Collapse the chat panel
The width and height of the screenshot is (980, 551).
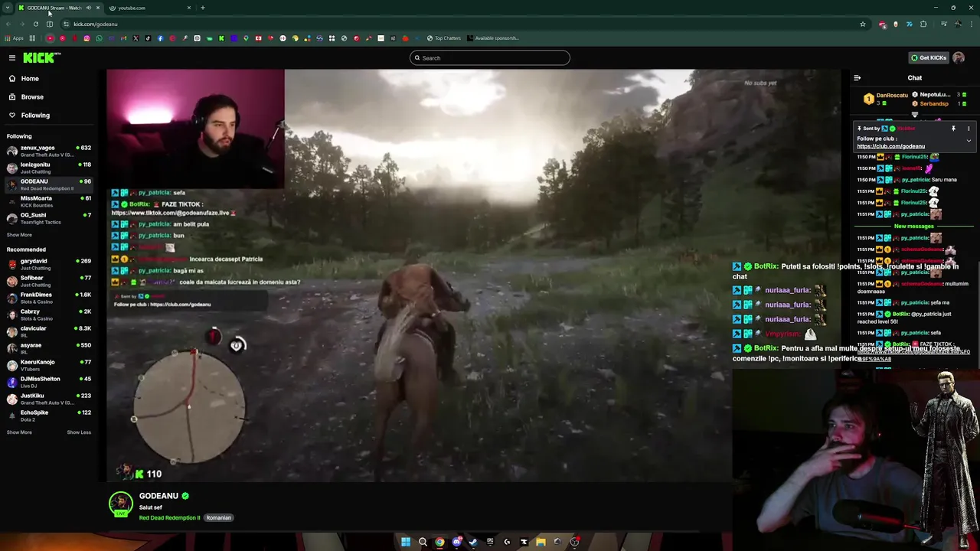click(857, 78)
